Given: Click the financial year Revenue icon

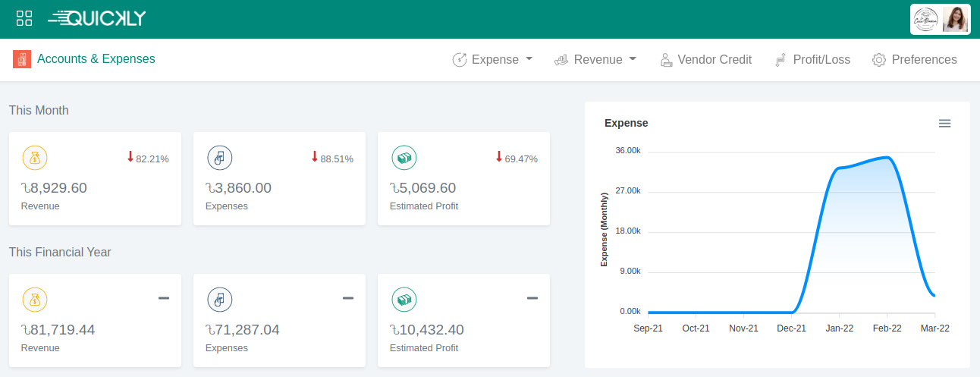Looking at the screenshot, I should click(x=35, y=300).
